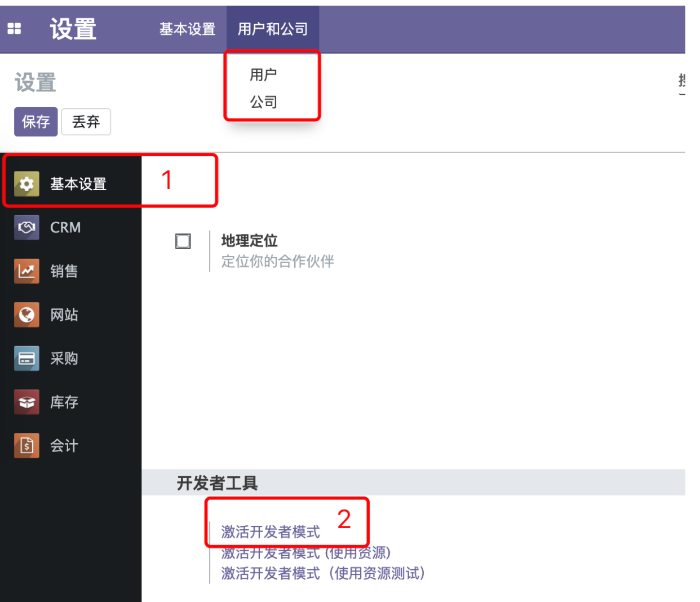This screenshot has height=602, width=700.
Task: Select 会计 label in the sidebar
Action: (x=64, y=446)
